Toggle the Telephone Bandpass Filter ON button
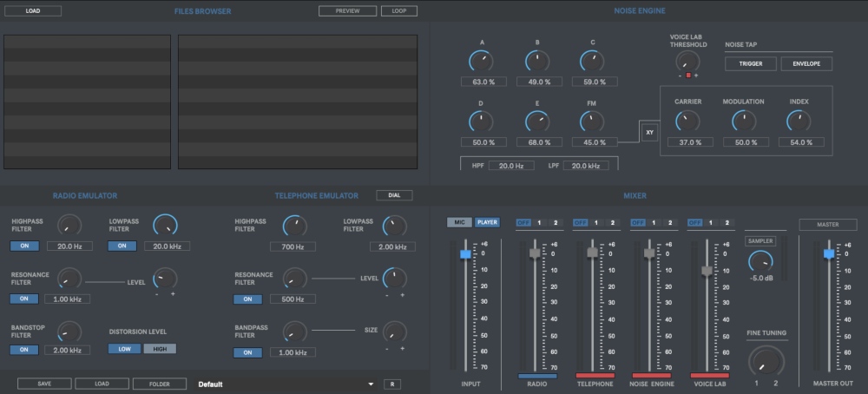 (x=247, y=353)
